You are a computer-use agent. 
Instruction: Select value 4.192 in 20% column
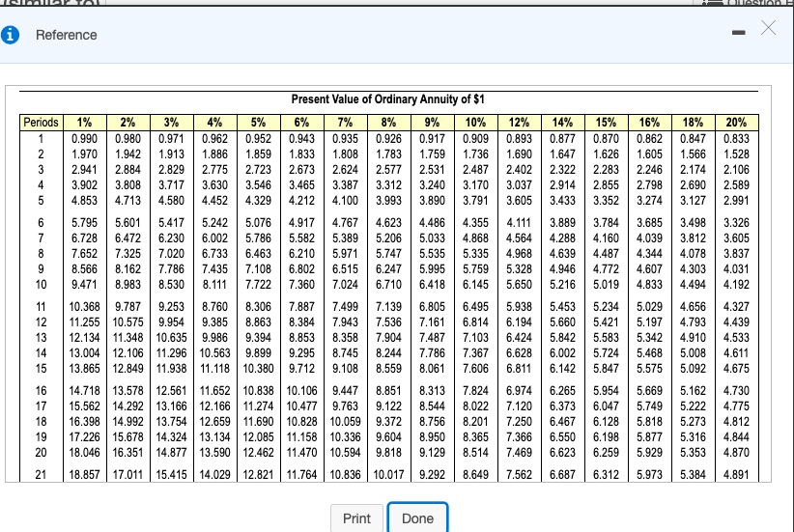(x=736, y=285)
